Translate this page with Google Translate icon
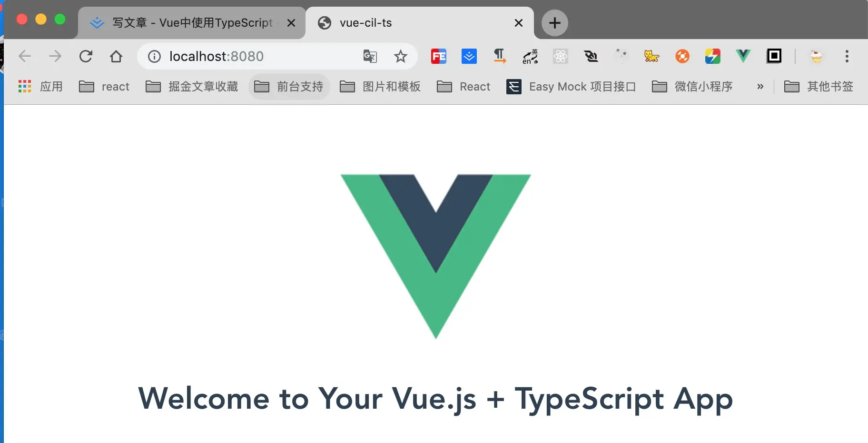This screenshot has height=443, width=868. 370,56
